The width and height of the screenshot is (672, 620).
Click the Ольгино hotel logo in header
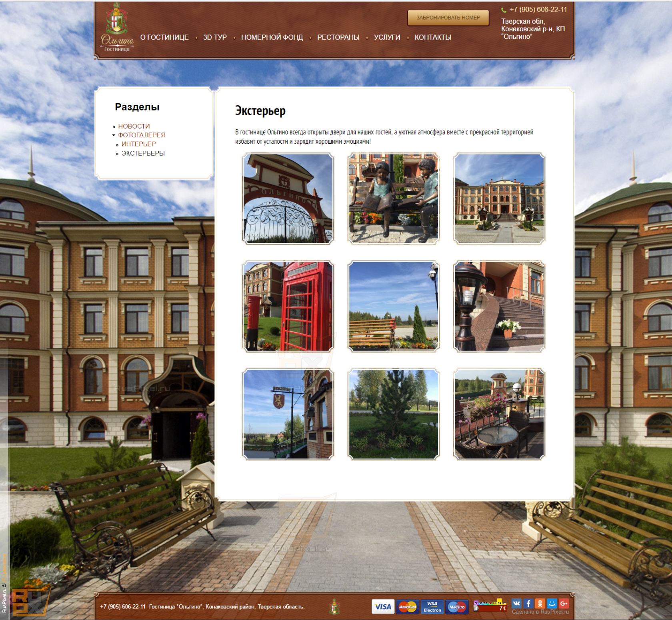point(117,27)
